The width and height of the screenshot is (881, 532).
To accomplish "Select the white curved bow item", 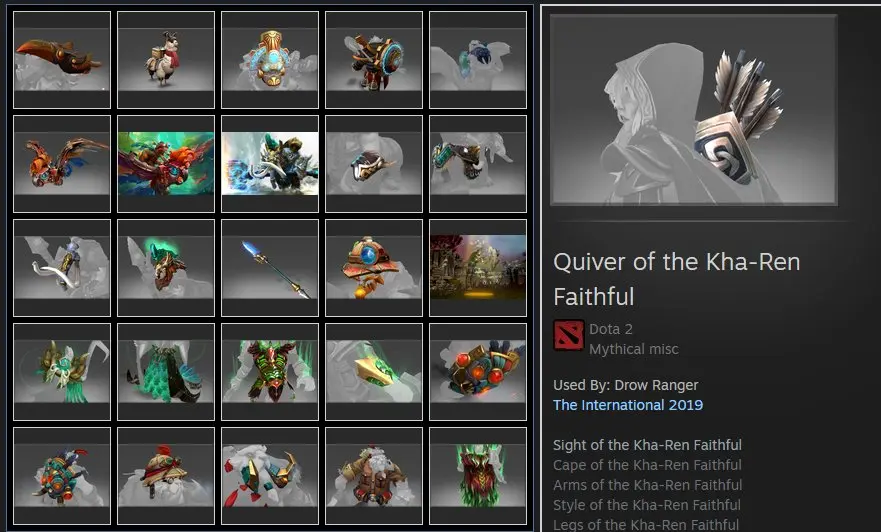I will coord(62,268).
